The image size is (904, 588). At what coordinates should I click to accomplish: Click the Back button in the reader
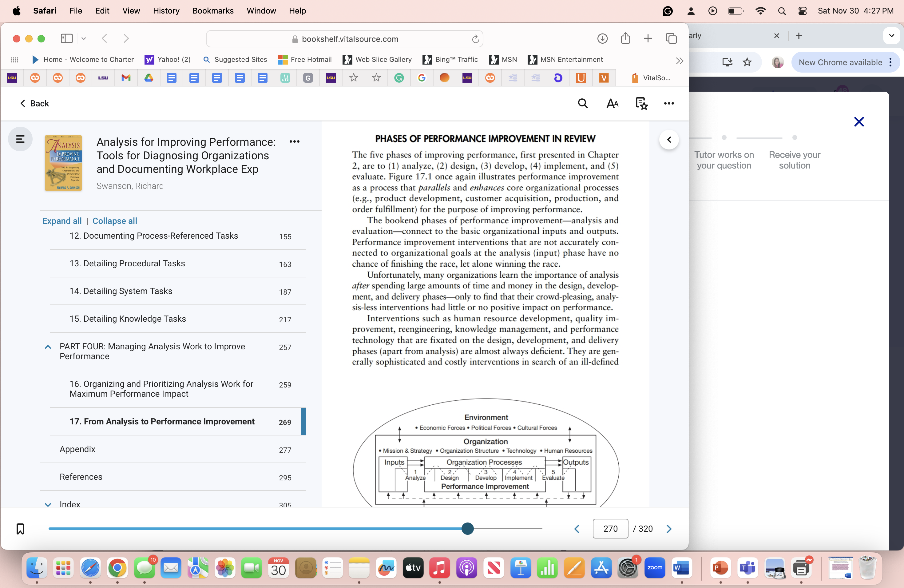pyautogui.click(x=34, y=103)
